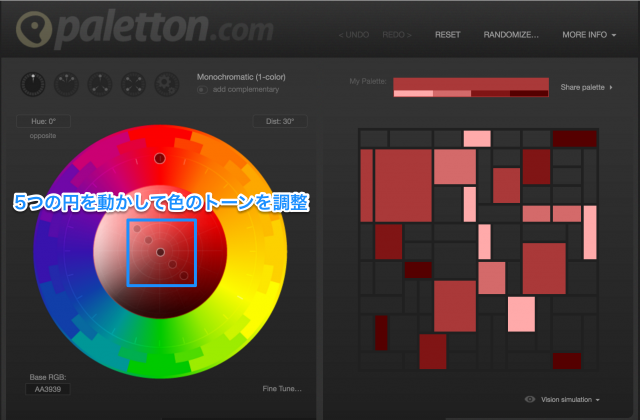
Task: Select the Adjacent colors scheme icon
Action: point(67,84)
